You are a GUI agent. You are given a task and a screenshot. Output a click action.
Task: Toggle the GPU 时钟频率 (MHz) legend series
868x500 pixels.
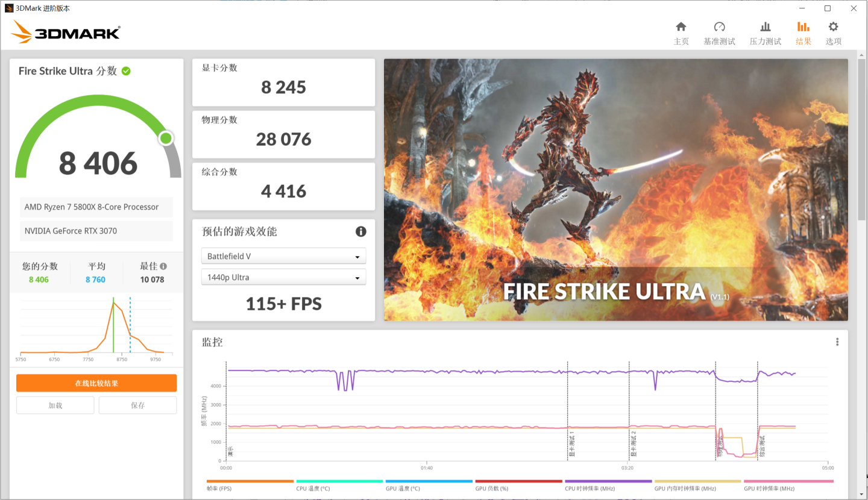pyautogui.click(x=788, y=486)
